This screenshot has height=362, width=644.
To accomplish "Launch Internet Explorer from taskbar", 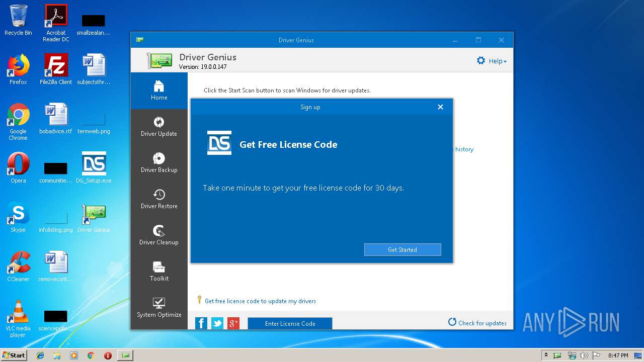I will pyautogui.click(x=40, y=355).
